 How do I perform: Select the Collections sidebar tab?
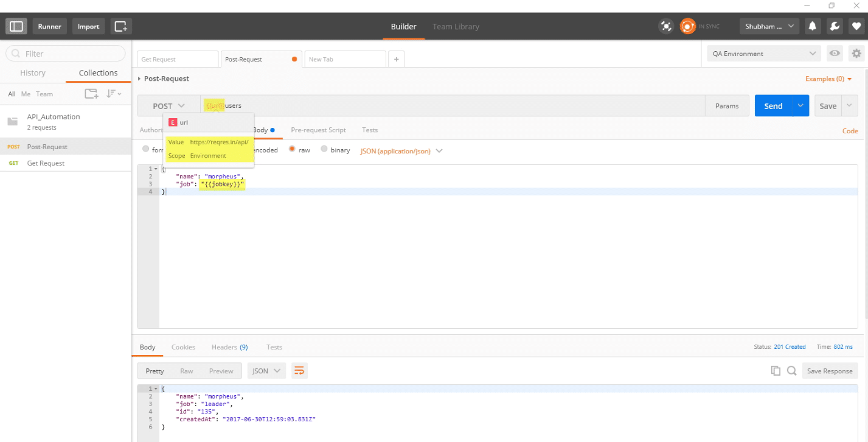pos(98,73)
